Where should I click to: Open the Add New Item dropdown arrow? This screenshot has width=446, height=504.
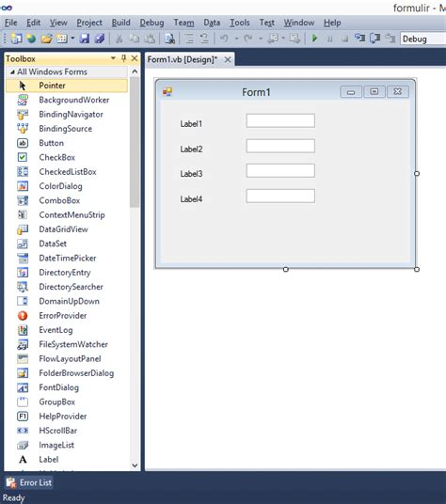[x=72, y=39]
